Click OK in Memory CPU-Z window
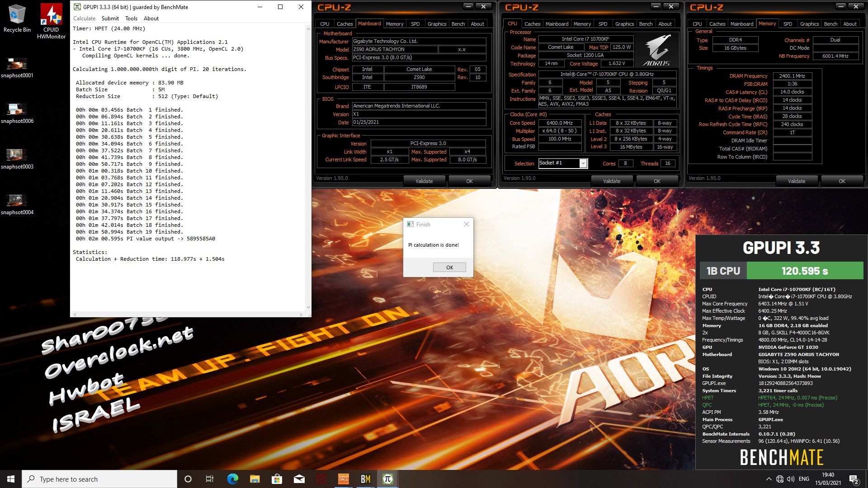The image size is (868, 488). tap(842, 181)
